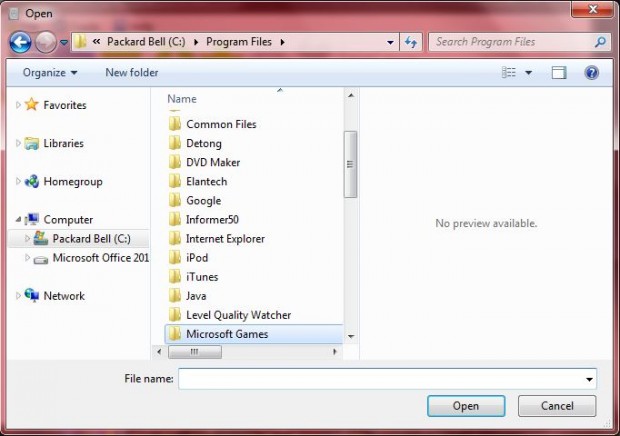Select Network in navigation pane
The height and width of the screenshot is (436, 620).
[64, 296]
